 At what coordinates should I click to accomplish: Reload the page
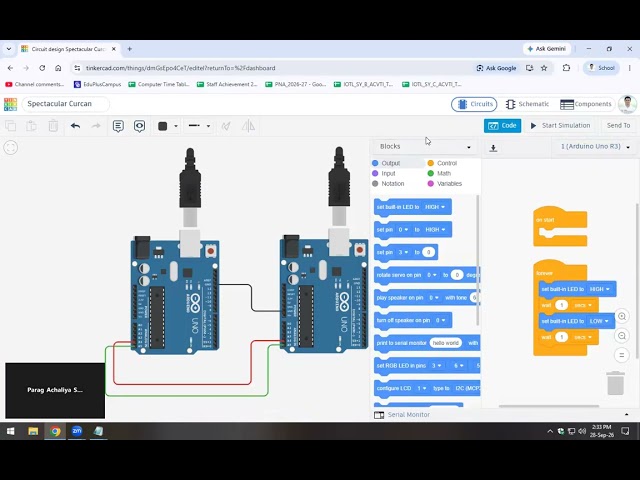coord(42,68)
